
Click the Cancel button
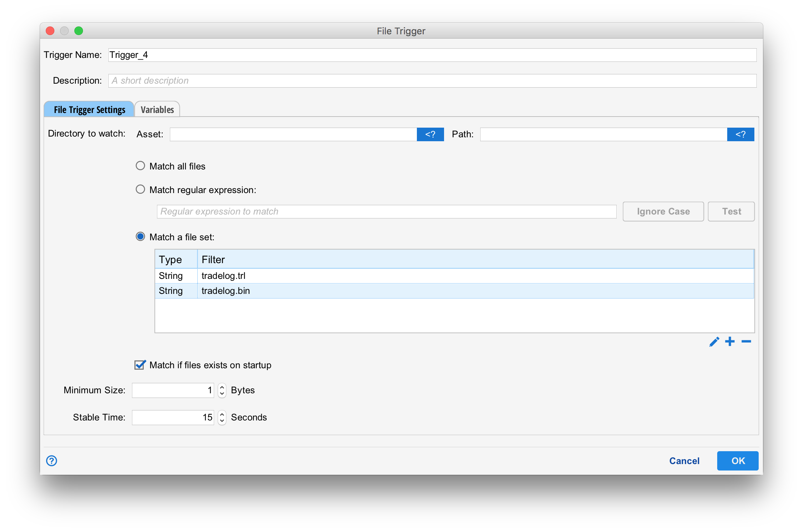[684, 461]
